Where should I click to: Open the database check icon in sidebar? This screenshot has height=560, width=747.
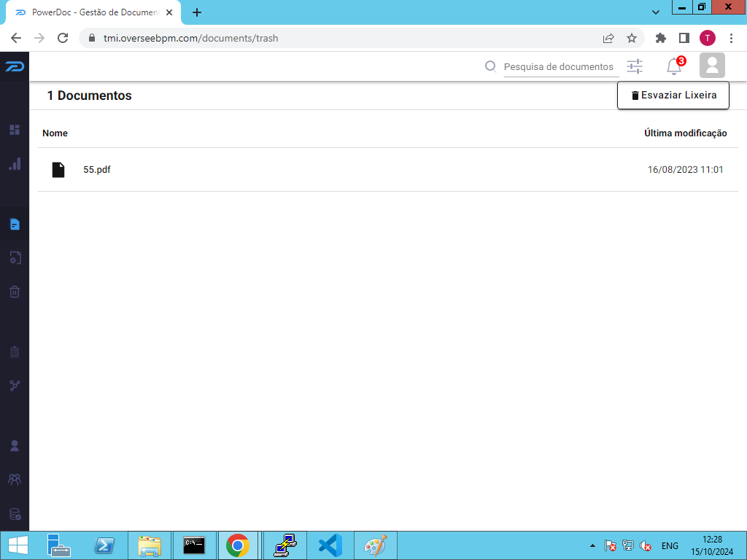tap(15, 514)
